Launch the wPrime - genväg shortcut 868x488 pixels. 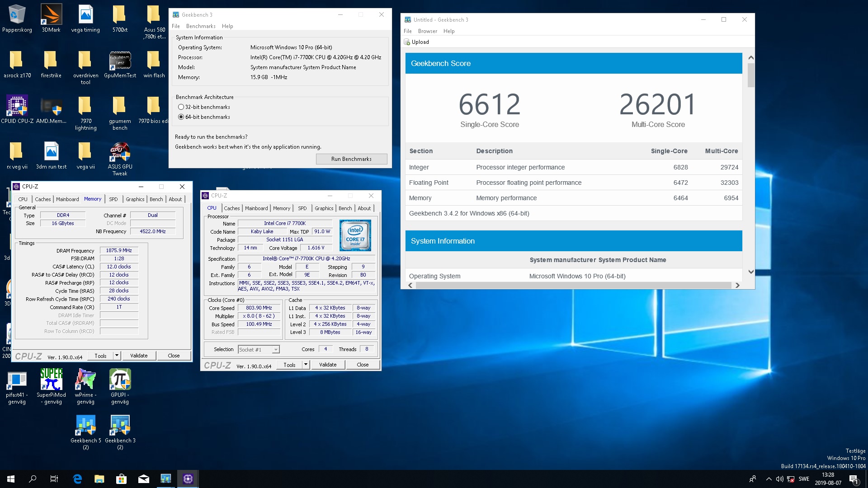pos(85,387)
